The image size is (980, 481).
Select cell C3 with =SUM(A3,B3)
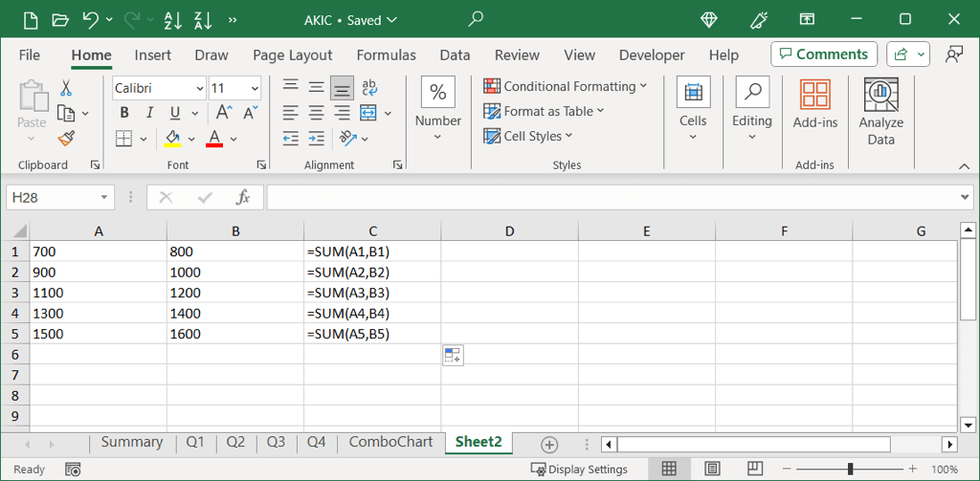tap(372, 293)
